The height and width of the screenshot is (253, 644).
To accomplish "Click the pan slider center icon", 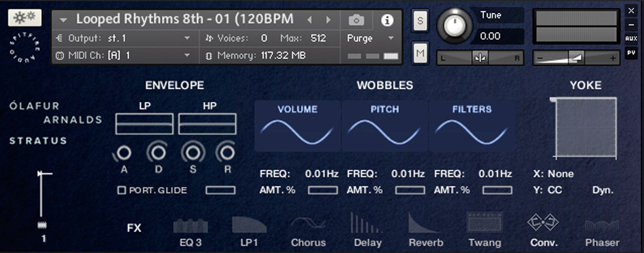I will pyautogui.click(x=480, y=58).
